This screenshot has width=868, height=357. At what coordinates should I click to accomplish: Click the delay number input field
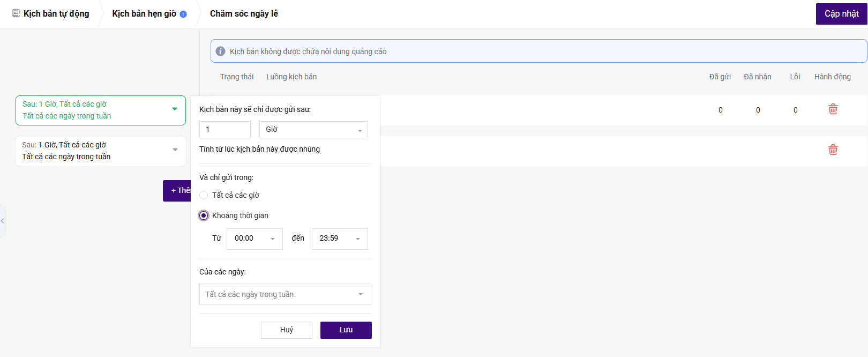coord(225,130)
